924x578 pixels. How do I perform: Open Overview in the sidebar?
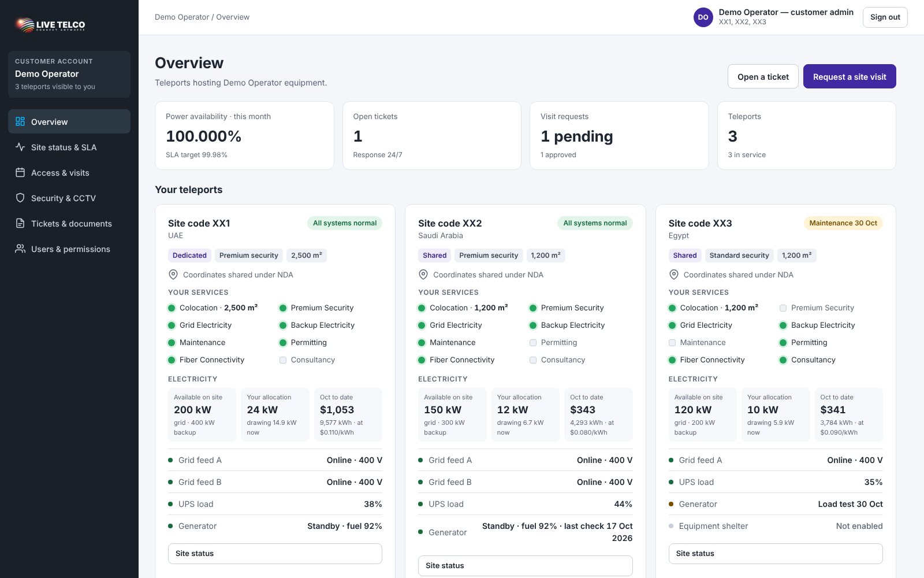coord(69,121)
